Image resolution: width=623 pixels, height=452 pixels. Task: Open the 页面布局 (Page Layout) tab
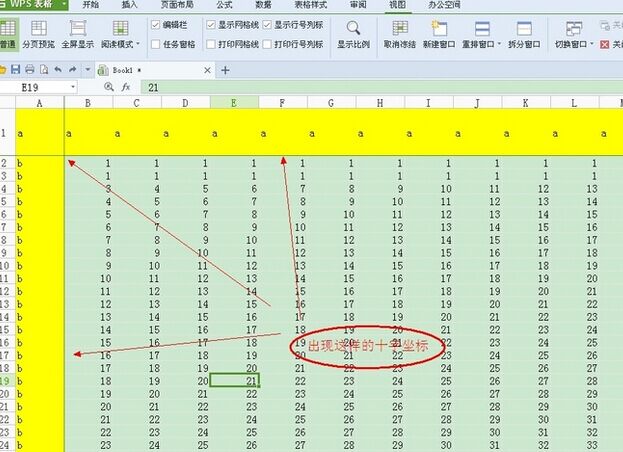(x=177, y=5)
